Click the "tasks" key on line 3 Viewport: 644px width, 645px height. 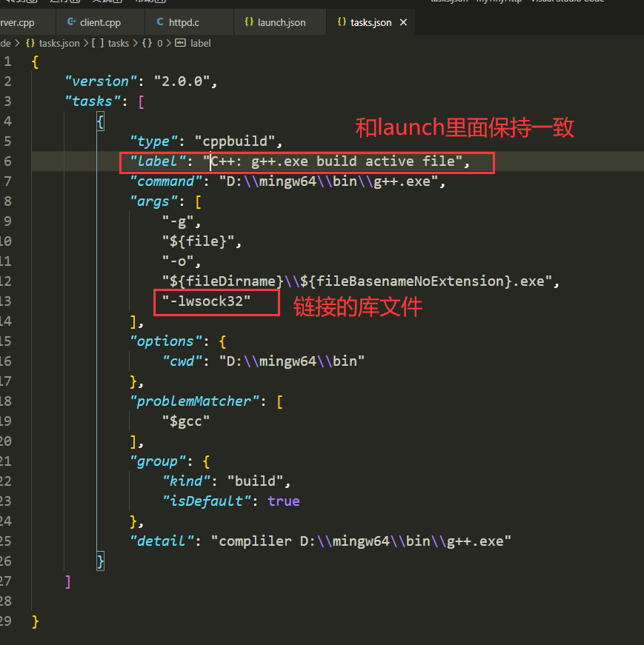click(93, 101)
